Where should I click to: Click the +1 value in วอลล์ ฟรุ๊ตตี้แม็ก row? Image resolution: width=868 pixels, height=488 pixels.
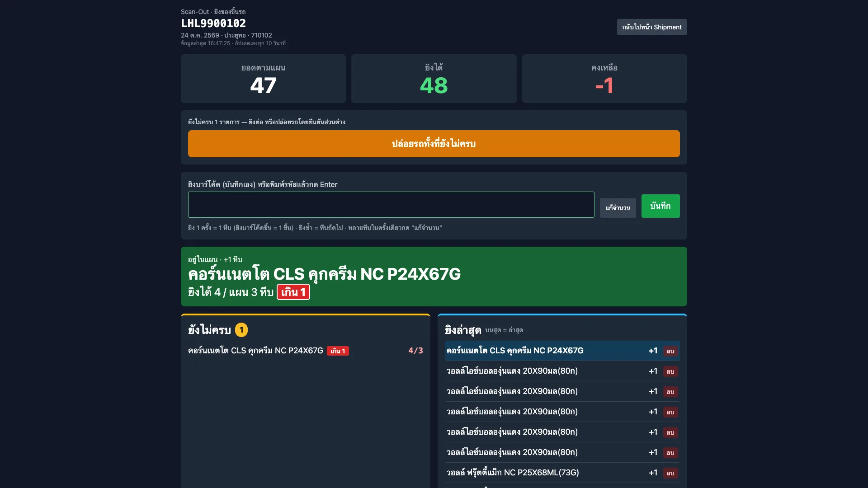pyautogui.click(x=653, y=473)
